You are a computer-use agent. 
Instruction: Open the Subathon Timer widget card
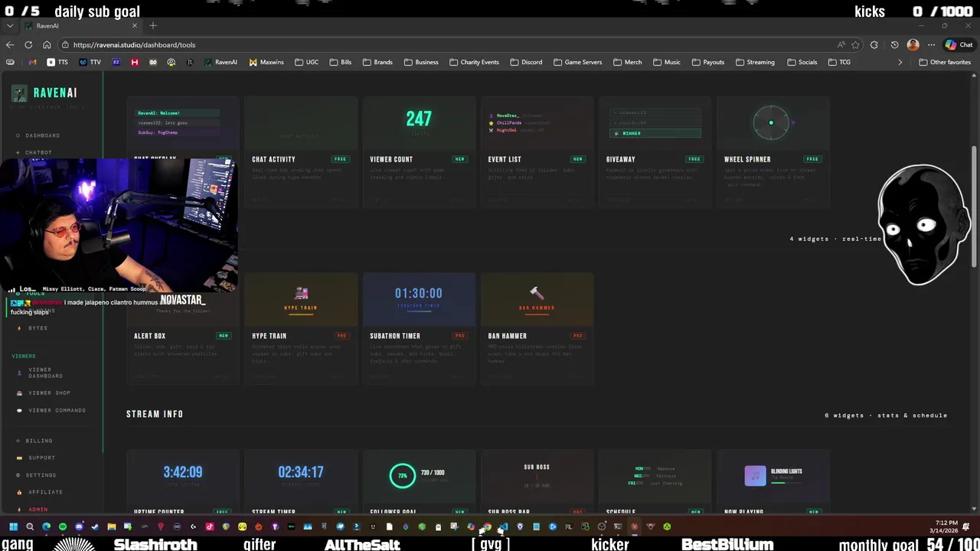[x=419, y=328]
